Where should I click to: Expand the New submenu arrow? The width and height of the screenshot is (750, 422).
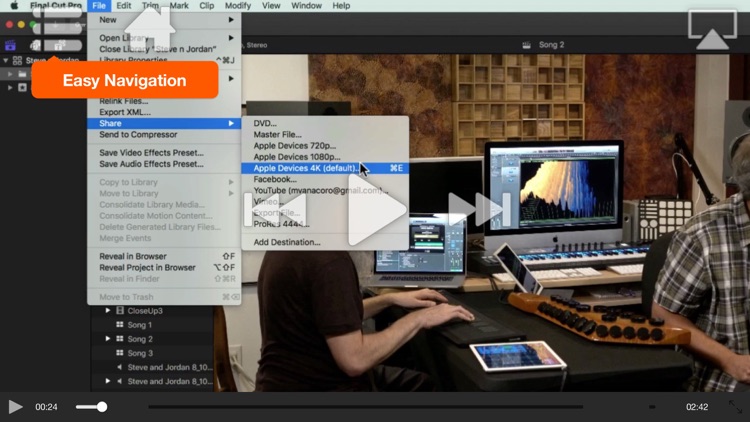231,20
